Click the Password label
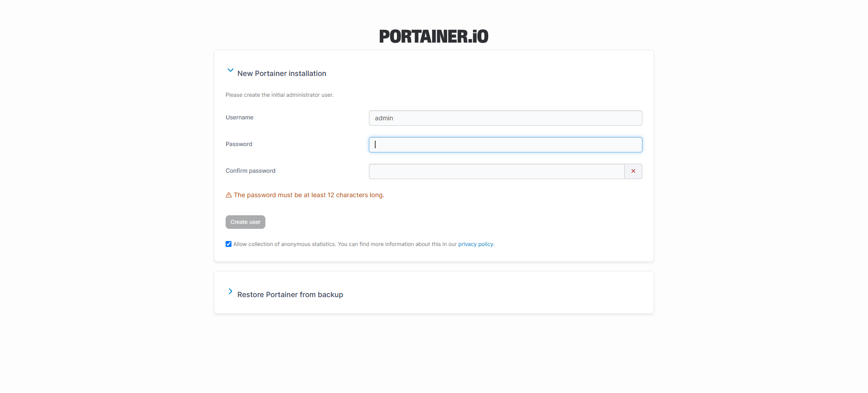The height and width of the screenshot is (393, 868). pos(239,144)
